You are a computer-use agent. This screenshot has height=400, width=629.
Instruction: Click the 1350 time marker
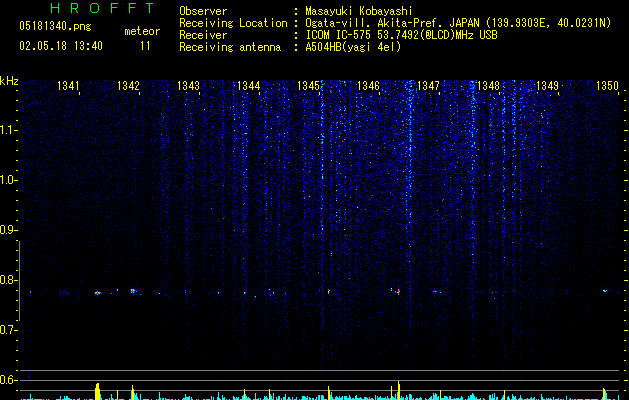[x=607, y=86]
